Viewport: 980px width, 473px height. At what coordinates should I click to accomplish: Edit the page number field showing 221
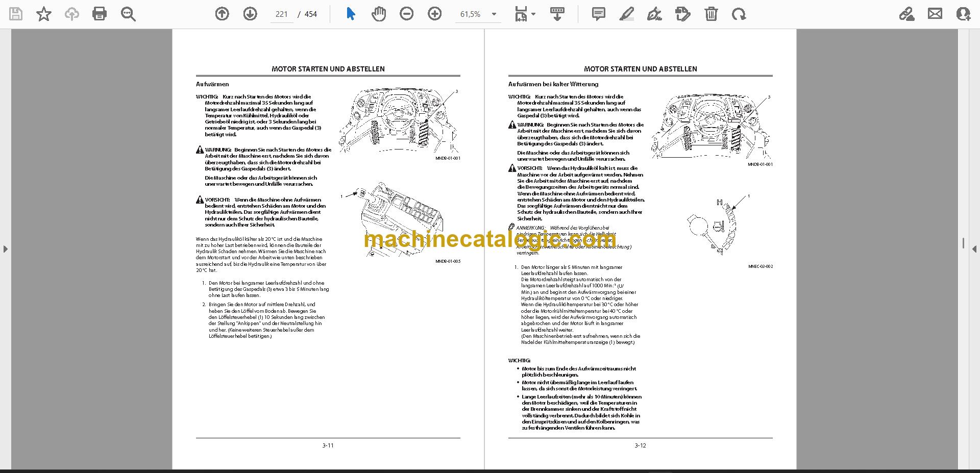pos(282,14)
